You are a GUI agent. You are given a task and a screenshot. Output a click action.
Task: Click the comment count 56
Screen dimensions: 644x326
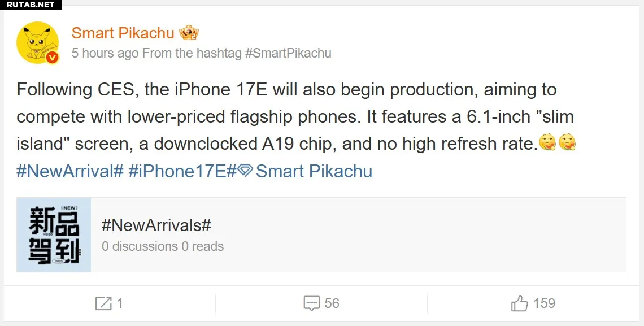click(x=332, y=303)
